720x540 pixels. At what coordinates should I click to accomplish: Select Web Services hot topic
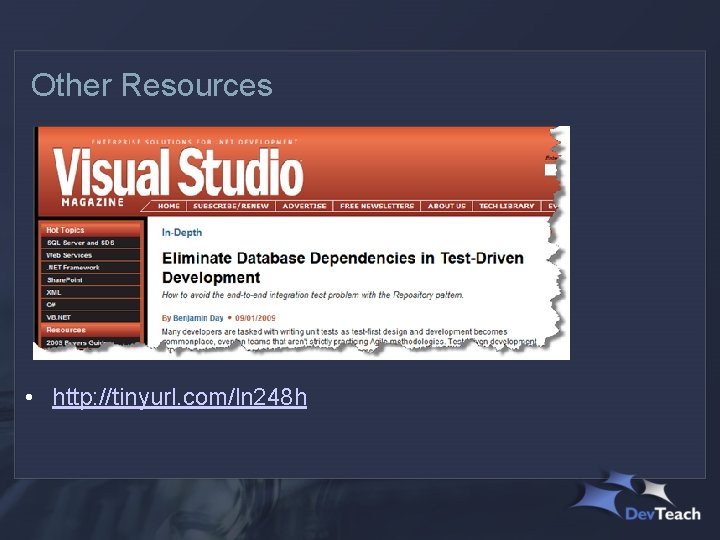pyautogui.click(x=90, y=255)
